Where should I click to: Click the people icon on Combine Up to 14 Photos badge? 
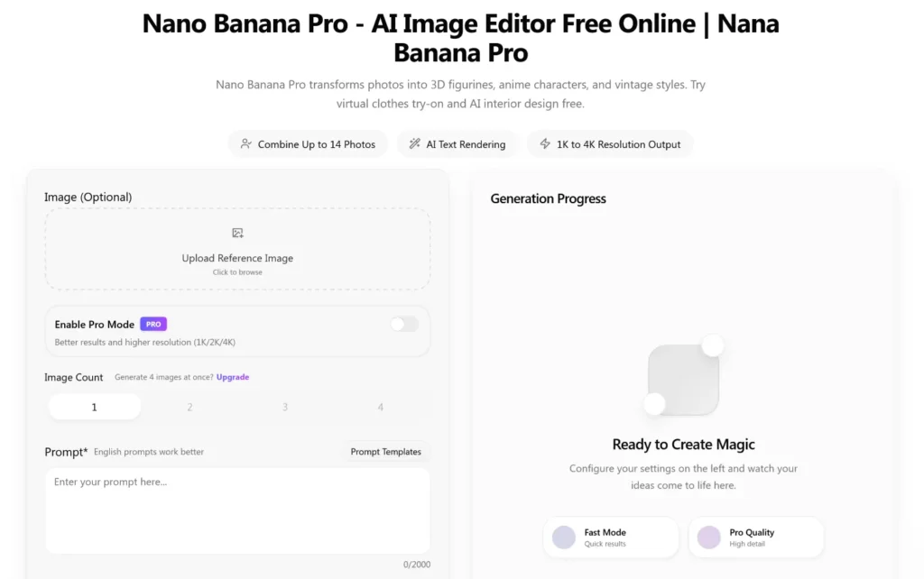(246, 143)
